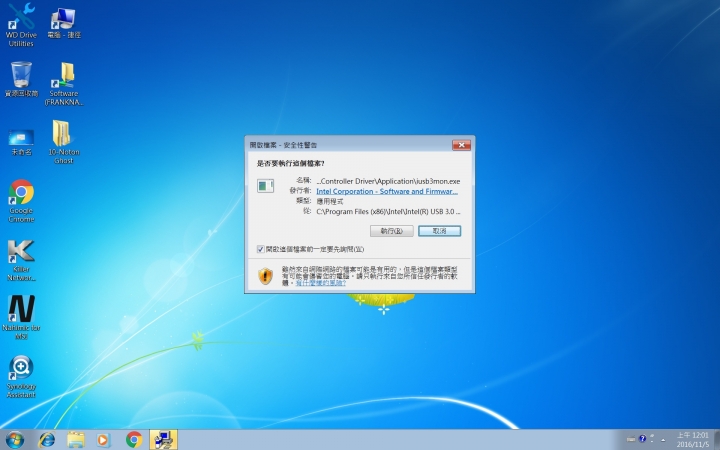
Task: Open the taskbar clock showing 12:01
Action: [x=692, y=439]
